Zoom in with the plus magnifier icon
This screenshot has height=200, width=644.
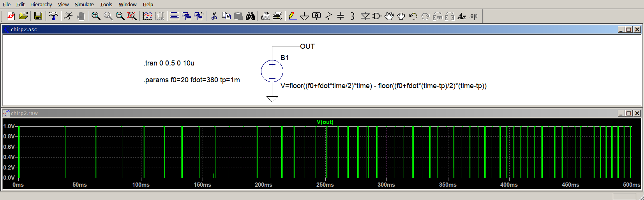[96, 16]
